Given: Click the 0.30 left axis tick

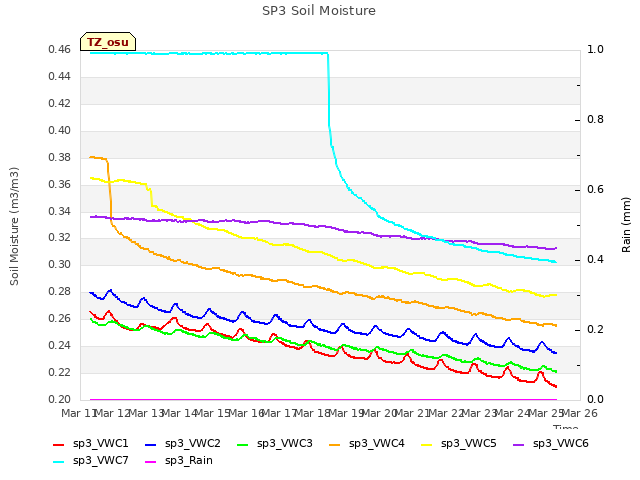Looking at the screenshot, I should pos(60,265).
